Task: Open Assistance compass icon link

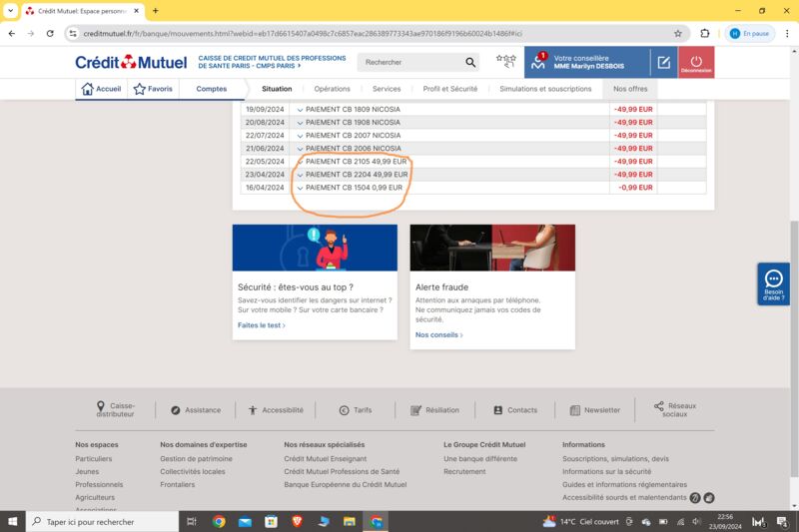Action: click(196, 410)
